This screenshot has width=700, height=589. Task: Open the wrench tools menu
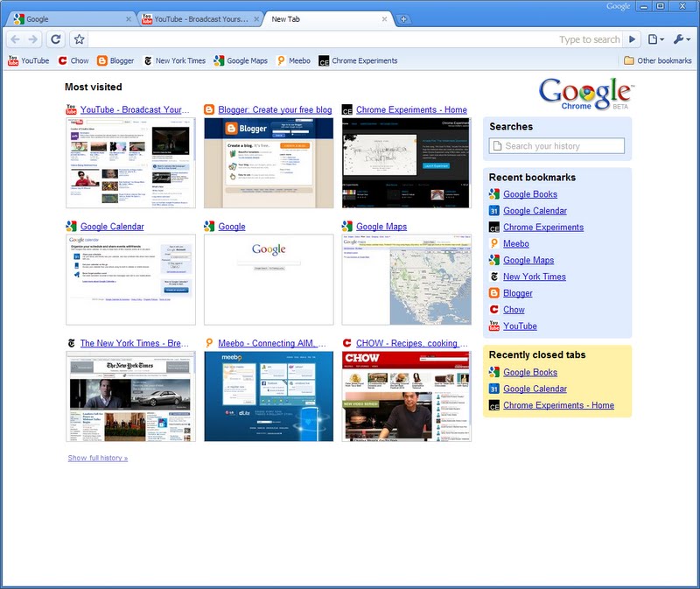[x=682, y=39]
